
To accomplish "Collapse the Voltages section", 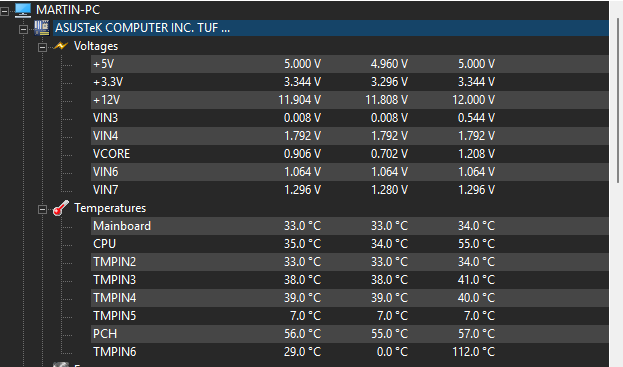I will click(x=42, y=48).
